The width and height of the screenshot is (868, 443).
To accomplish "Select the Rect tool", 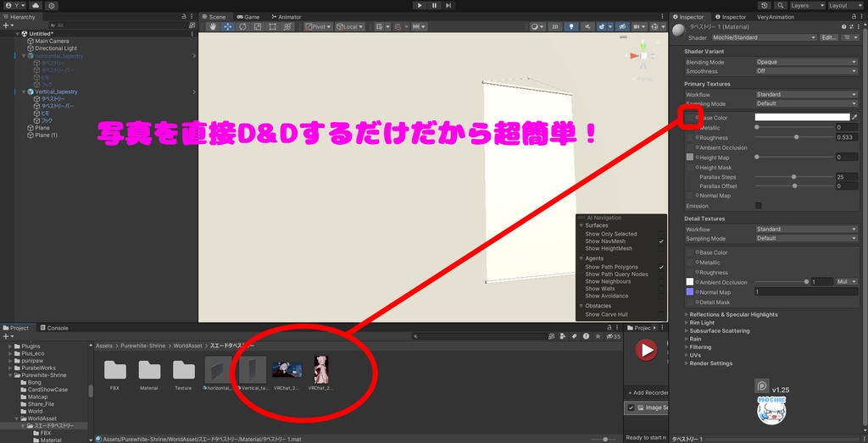I will (272, 26).
